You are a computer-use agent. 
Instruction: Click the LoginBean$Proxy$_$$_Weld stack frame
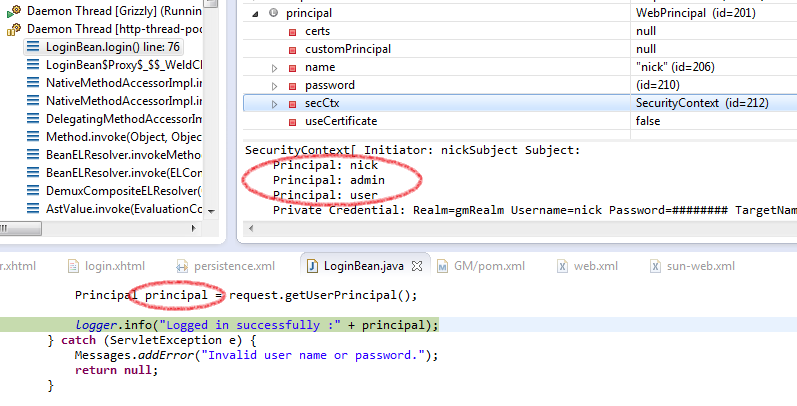[x=124, y=65]
